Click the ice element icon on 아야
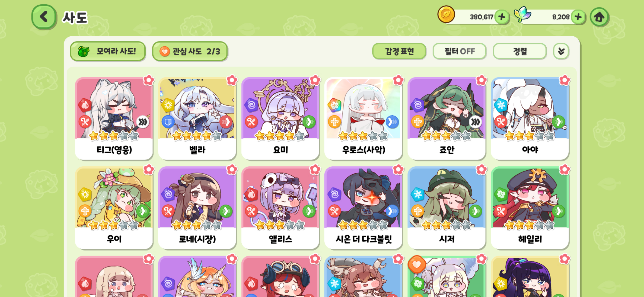 click(501, 105)
